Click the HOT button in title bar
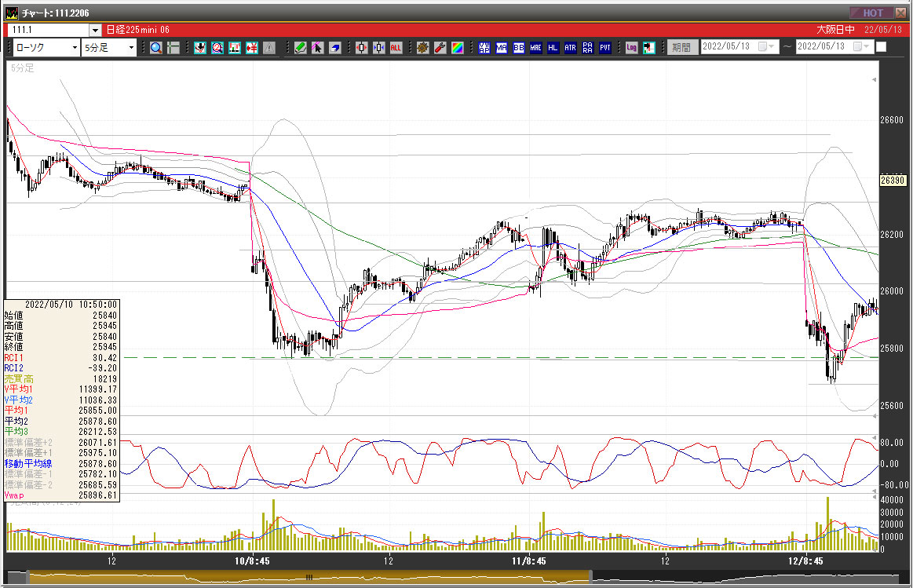This screenshot has width=913, height=588. [872, 13]
